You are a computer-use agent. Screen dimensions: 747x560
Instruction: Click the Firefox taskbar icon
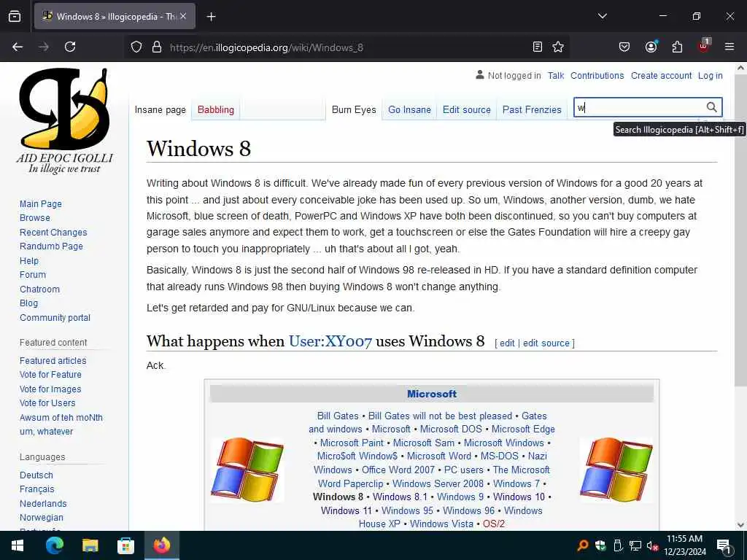tap(161, 545)
